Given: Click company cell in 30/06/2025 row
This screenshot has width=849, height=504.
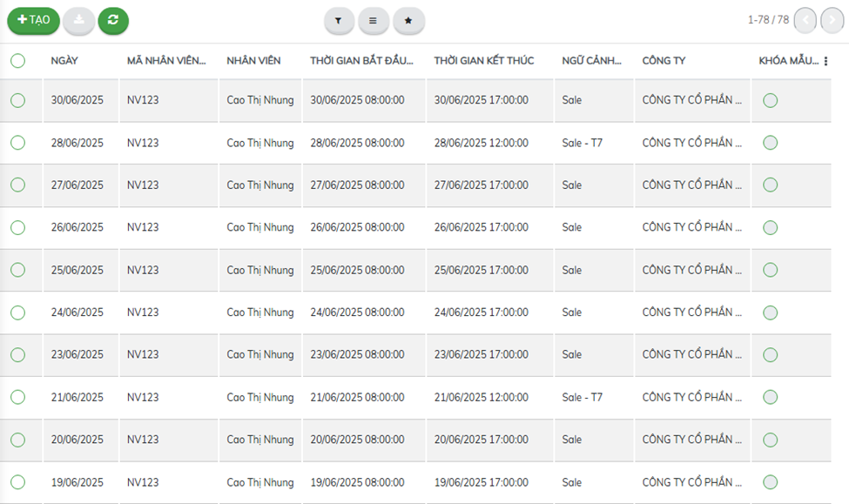Looking at the screenshot, I should coord(692,99).
